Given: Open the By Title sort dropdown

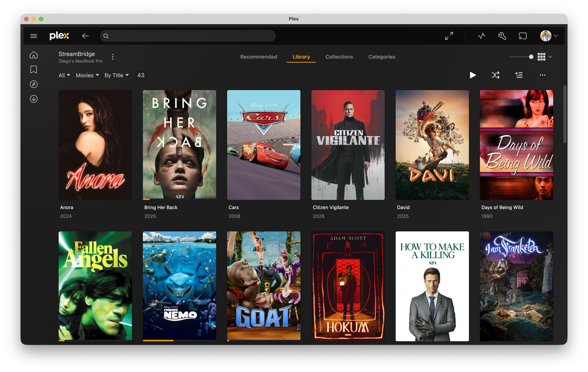Looking at the screenshot, I should [x=117, y=75].
